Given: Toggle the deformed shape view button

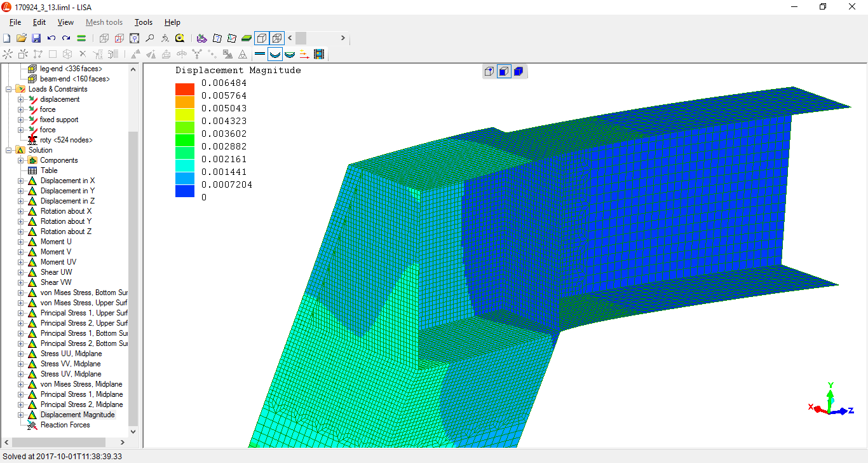Looking at the screenshot, I should [x=275, y=54].
